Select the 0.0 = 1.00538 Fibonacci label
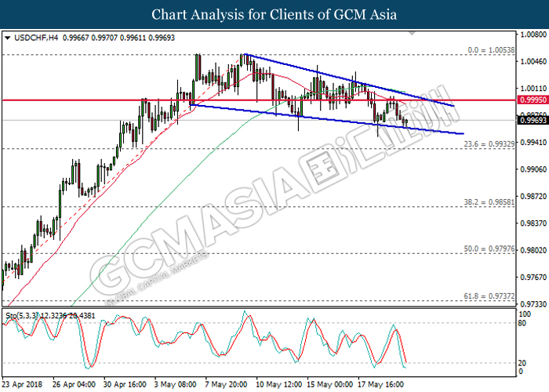Screen dimensions: 549x392 click(x=491, y=50)
